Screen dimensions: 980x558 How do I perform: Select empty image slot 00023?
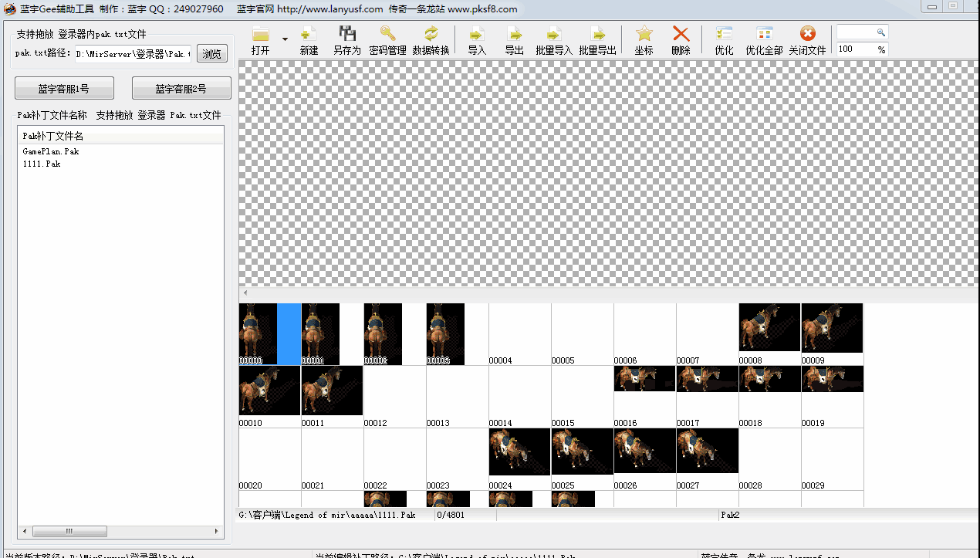coord(457,458)
